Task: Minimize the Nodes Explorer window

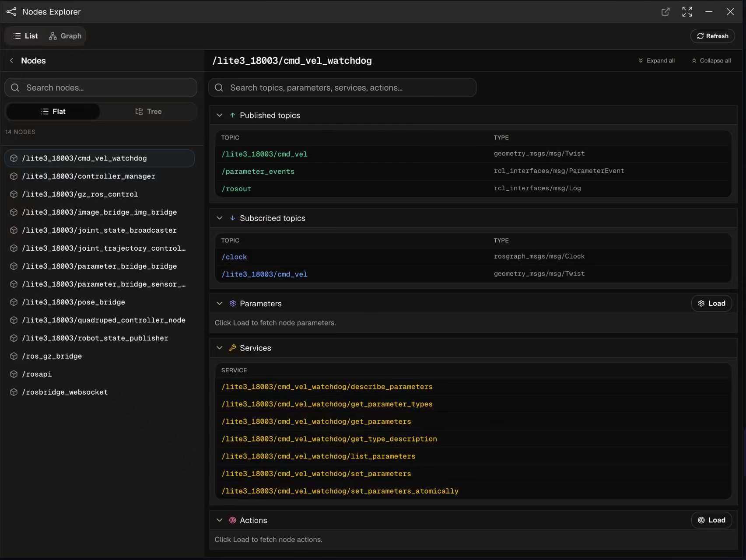Action: [709, 12]
